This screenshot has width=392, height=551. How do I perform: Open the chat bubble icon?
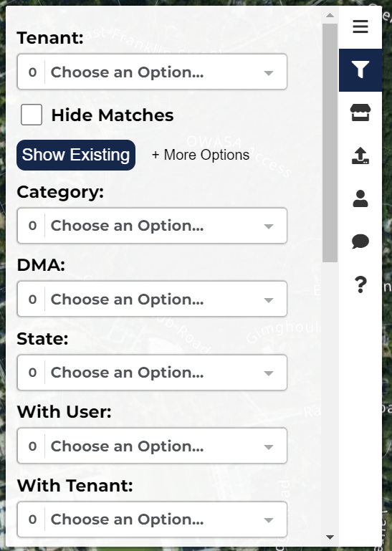(x=360, y=241)
